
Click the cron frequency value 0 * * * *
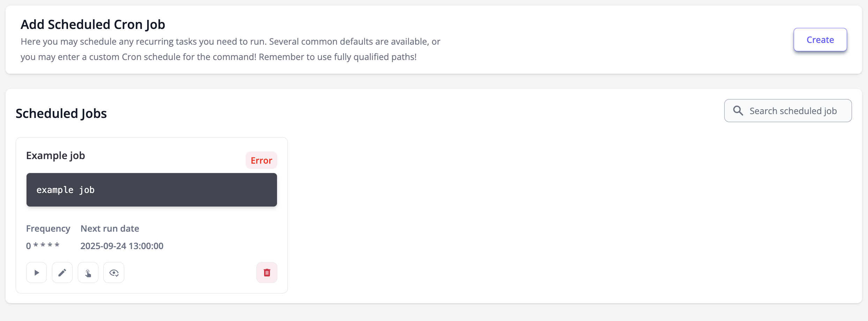(43, 246)
